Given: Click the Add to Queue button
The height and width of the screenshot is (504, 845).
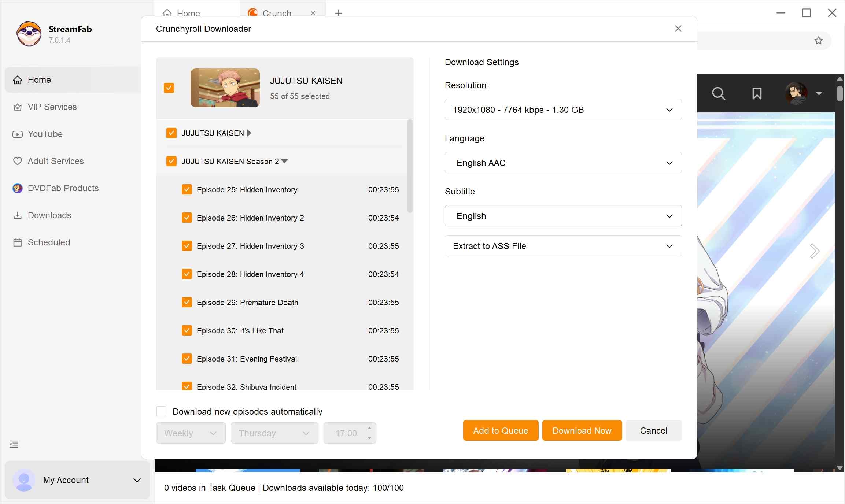Looking at the screenshot, I should (x=501, y=430).
